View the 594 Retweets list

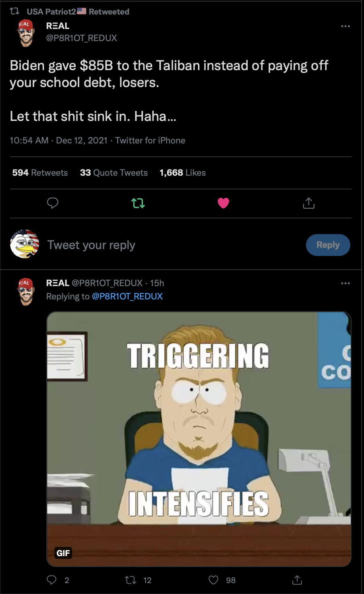(40, 172)
